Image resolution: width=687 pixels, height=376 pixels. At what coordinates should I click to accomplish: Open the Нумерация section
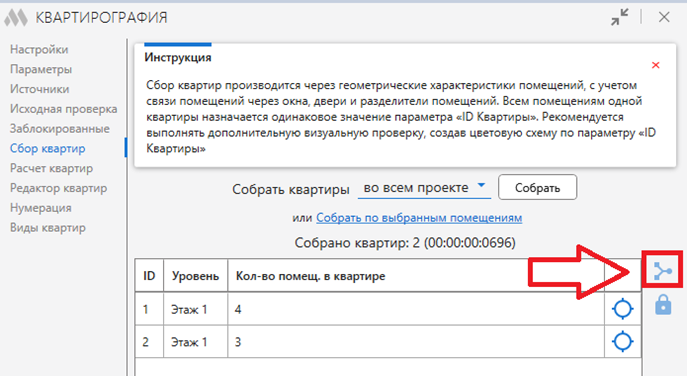pos(41,208)
